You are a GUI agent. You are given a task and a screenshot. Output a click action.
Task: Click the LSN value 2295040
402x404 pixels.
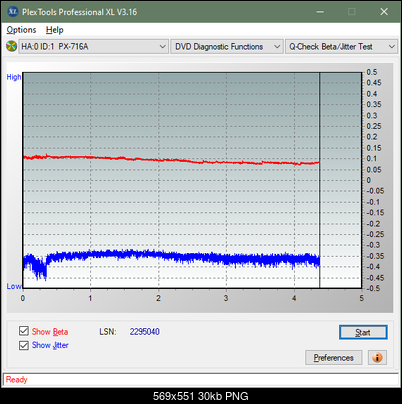[145, 332]
